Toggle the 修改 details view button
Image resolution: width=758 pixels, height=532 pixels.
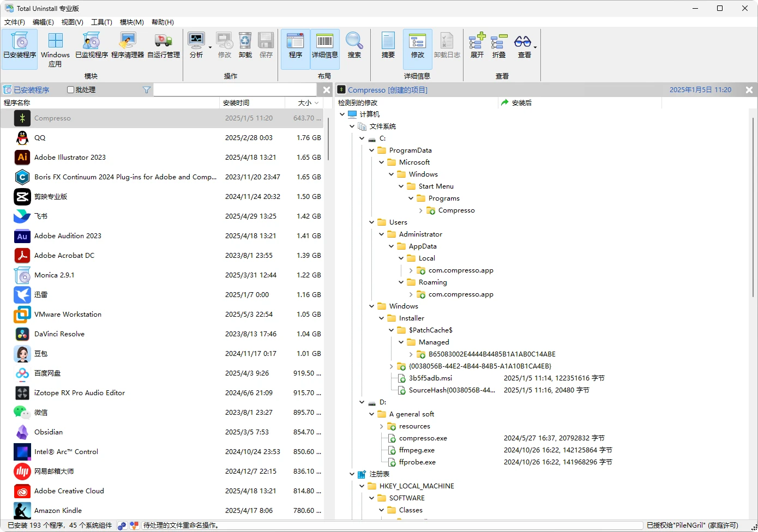417,46
